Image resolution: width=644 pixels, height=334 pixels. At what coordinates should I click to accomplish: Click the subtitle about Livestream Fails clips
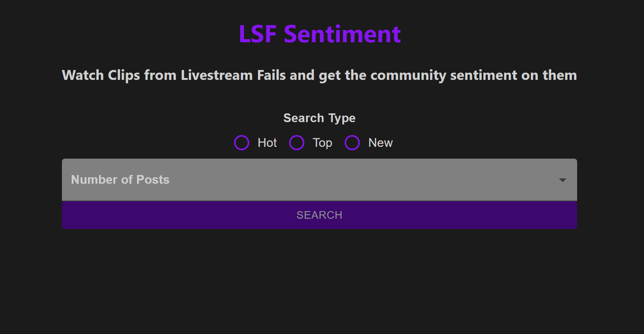point(319,75)
